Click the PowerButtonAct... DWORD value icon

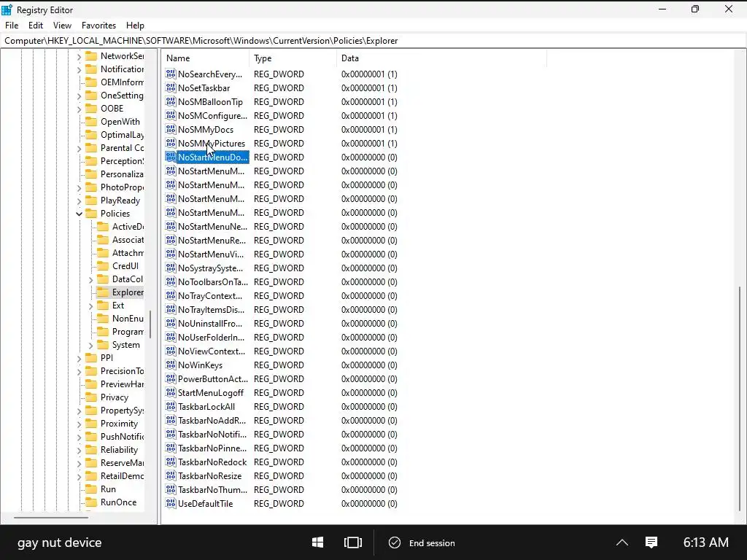click(x=171, y=378)
